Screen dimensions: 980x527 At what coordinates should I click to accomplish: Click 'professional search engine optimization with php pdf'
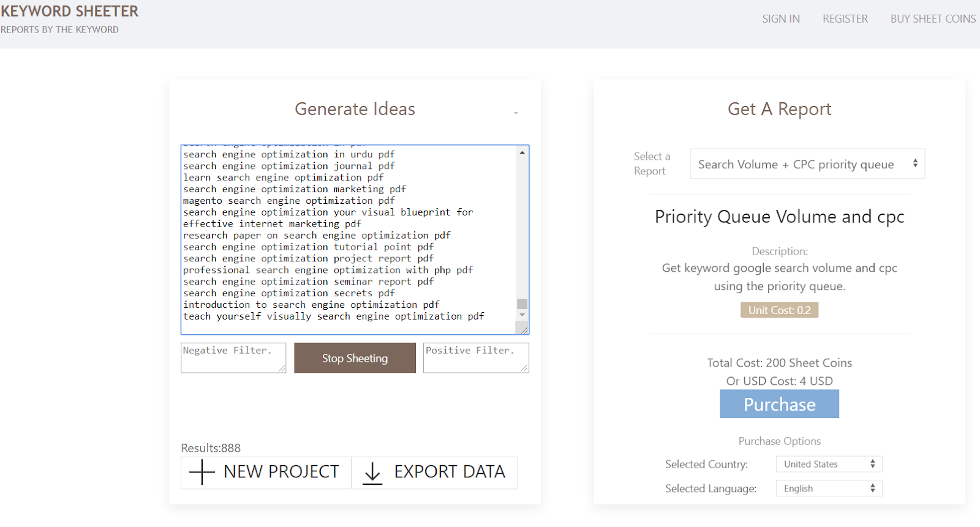(328, 271)
